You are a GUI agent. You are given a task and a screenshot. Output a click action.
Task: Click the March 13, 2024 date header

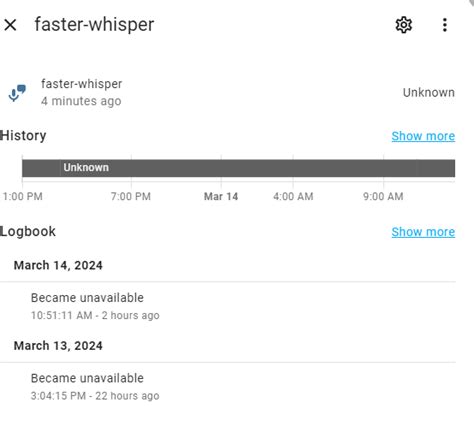(x=58, y=346)
